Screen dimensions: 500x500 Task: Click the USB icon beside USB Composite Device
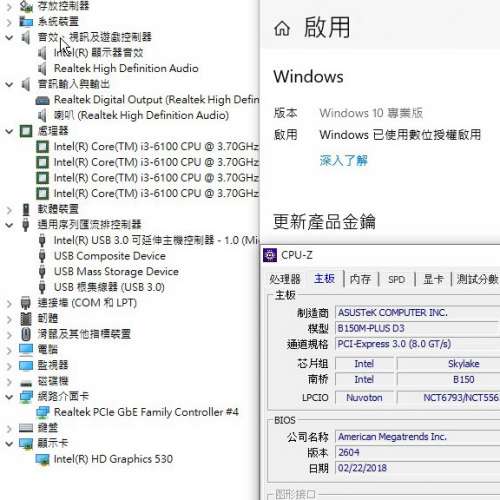click(42, 256)
